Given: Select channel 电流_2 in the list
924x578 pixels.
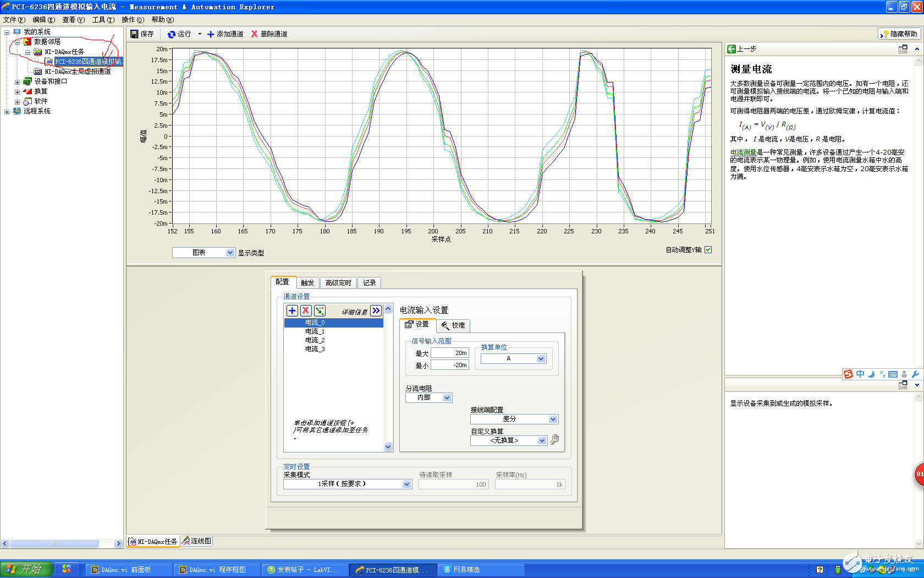Looking at the screenshot, I should [333, 340].
